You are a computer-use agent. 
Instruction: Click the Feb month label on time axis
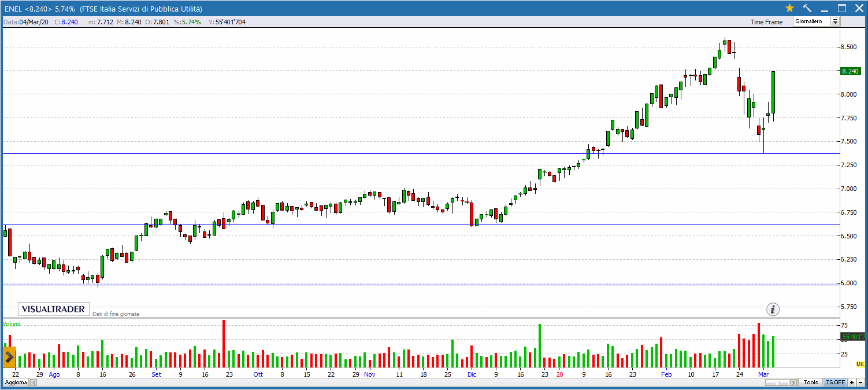[666, 374]
